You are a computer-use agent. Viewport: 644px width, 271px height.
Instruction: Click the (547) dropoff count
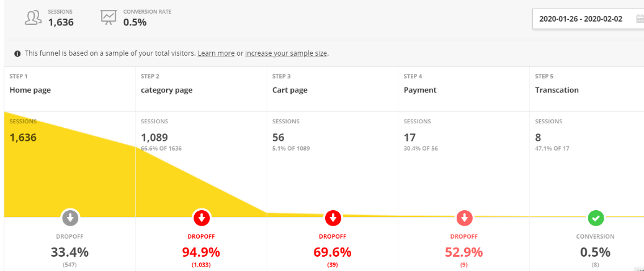70,265
